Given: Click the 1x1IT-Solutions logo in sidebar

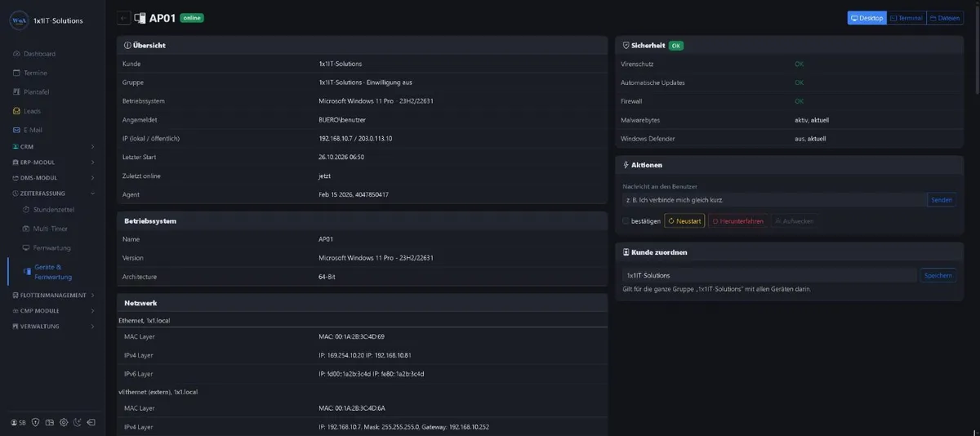Looking at the screenshot, I should 19,20.
